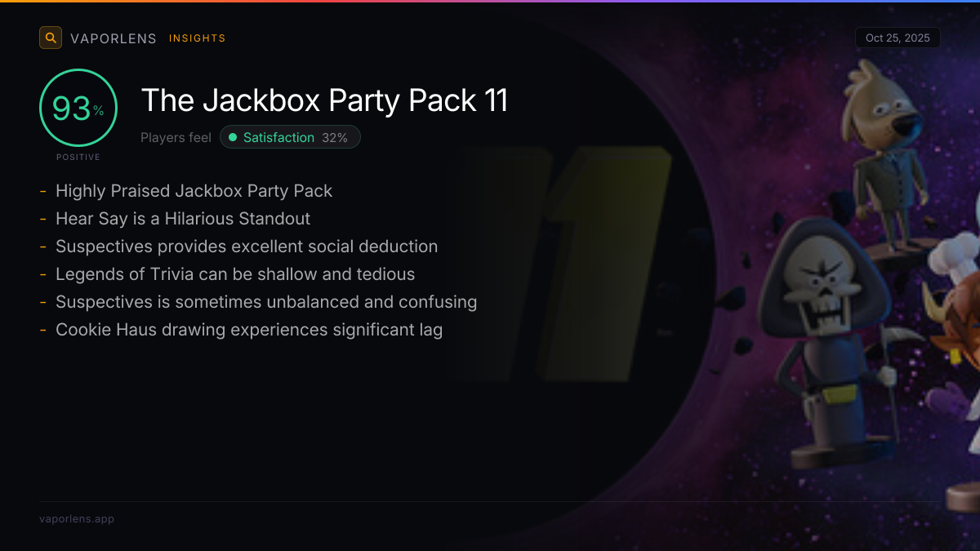Open the vaporlens.app footer link

[x=77, y=518]
